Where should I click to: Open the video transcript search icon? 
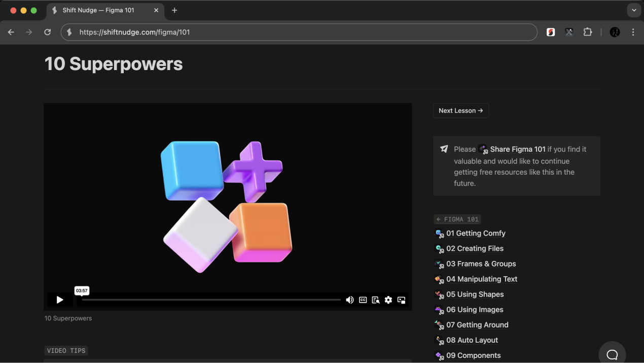point(376,300)
